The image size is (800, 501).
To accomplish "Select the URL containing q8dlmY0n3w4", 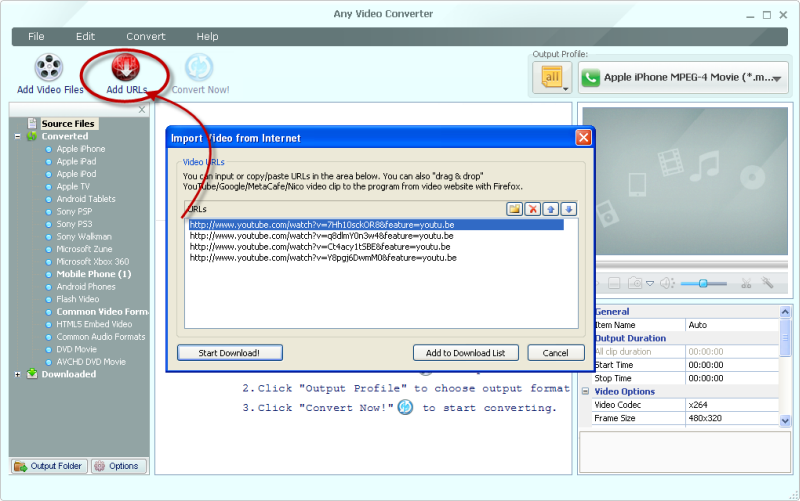I will (321, 236).
